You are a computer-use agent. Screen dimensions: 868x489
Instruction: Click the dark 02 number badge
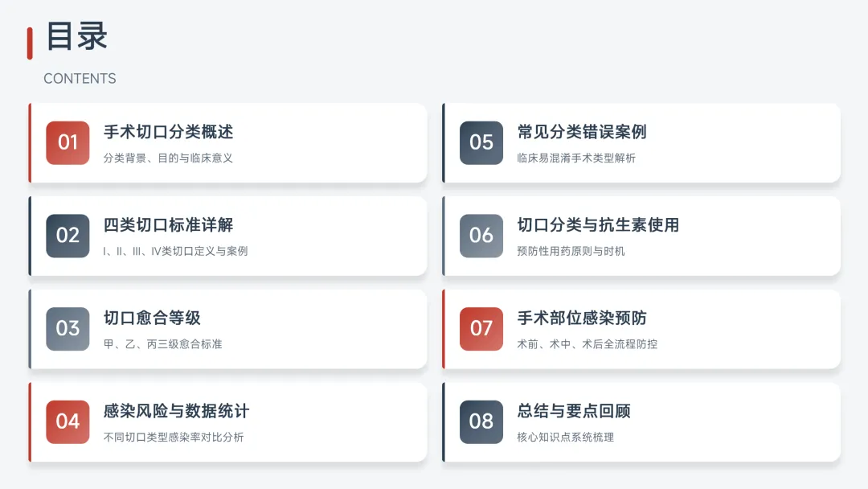[68, 236]
